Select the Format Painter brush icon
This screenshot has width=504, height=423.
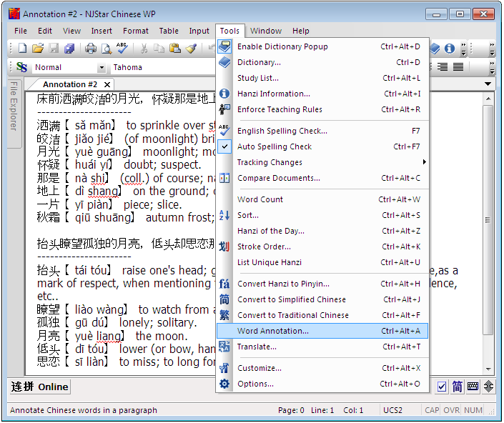pos(191,49)
